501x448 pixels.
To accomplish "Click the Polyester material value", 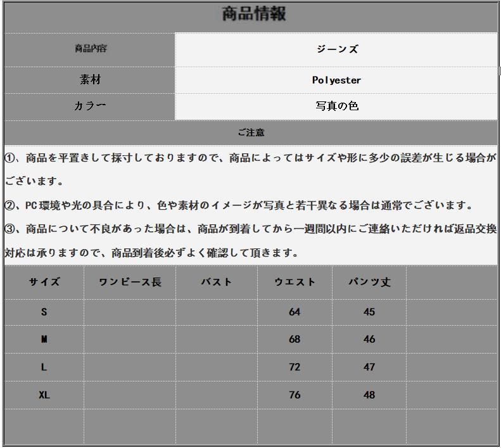I will click(336, 80).
